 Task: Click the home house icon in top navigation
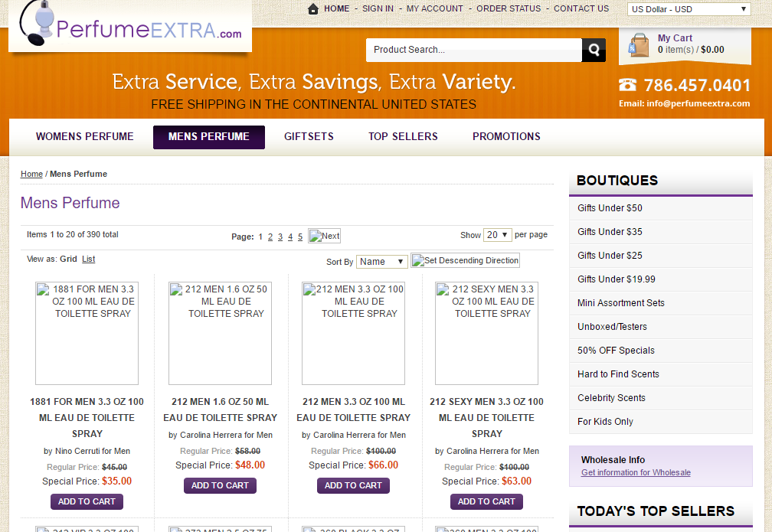tap(313, 9)
